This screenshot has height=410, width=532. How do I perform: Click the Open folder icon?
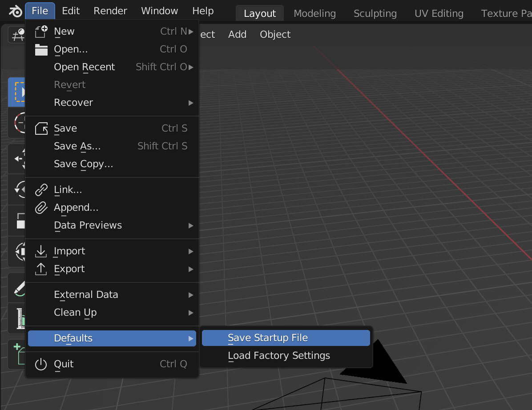point(41,49)
